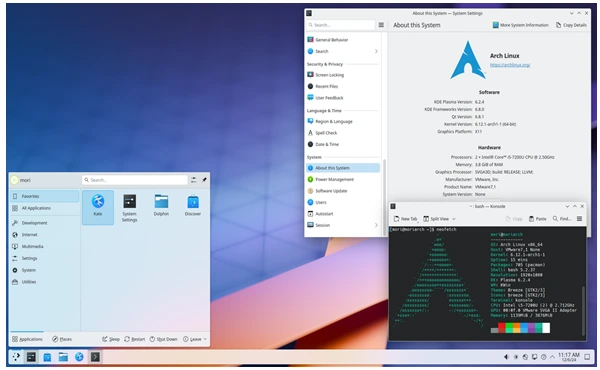Viewport: 600px width, 370px height.
Task: Click the application launcher icon on taskbar
Action: tap(16, 357)
